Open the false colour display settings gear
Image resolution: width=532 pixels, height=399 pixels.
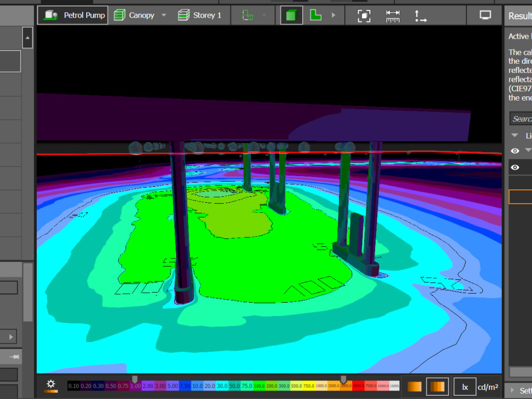pyautogui.click(x=51, y=385)
